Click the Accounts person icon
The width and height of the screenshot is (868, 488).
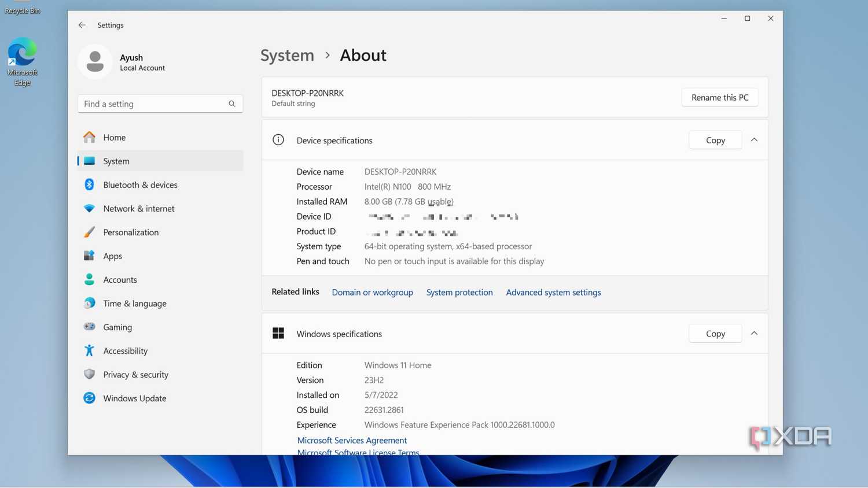89,279
